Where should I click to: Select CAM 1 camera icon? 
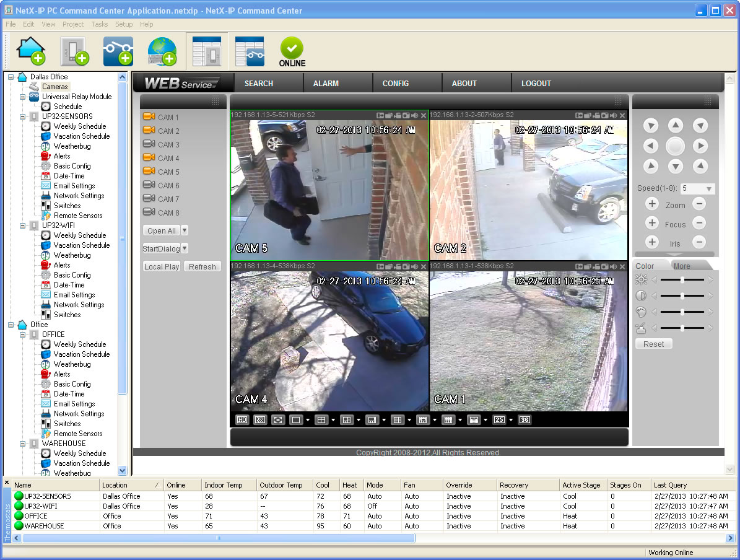(149, 116)
